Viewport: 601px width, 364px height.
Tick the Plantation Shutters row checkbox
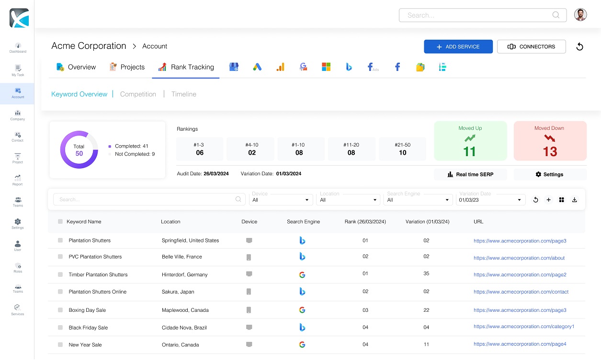[x=60, y=240]
